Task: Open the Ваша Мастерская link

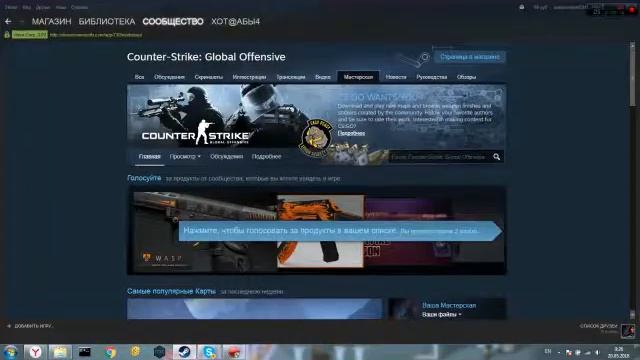Action: pos(449,305)
